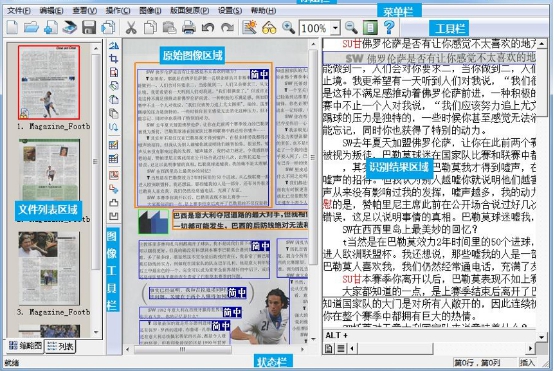The image size is (554, 371).
Task: Click the rotate page tool with arrow
Action: (113, 100)
